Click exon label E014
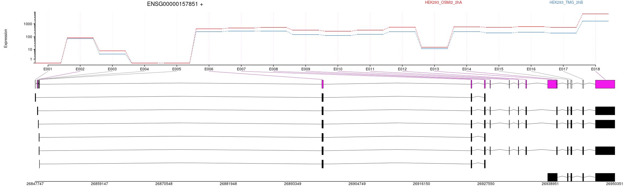The height and width of the screenshot is (188, 644). pos(467,69)
